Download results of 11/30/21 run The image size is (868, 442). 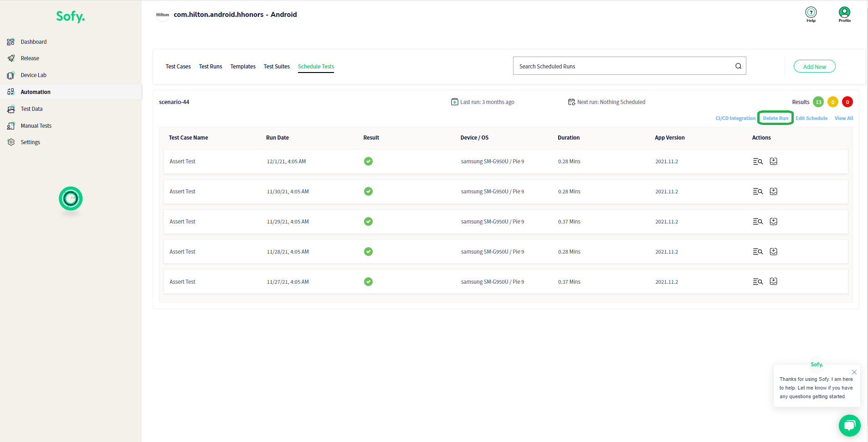point(774,191)
